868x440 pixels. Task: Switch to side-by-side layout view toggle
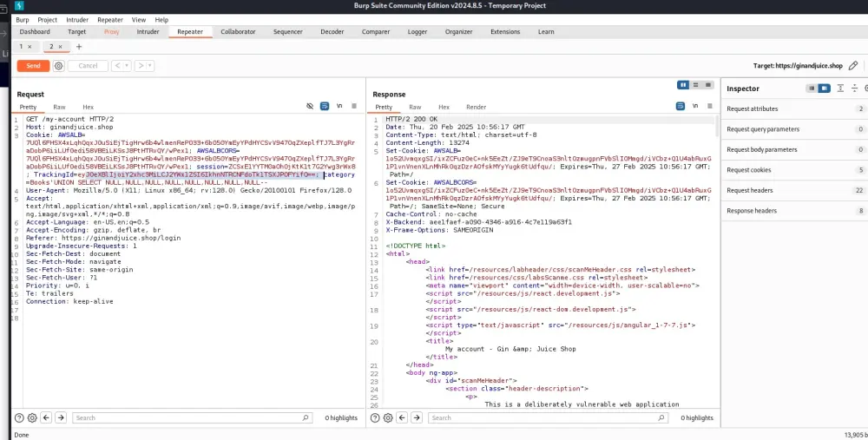684,84
